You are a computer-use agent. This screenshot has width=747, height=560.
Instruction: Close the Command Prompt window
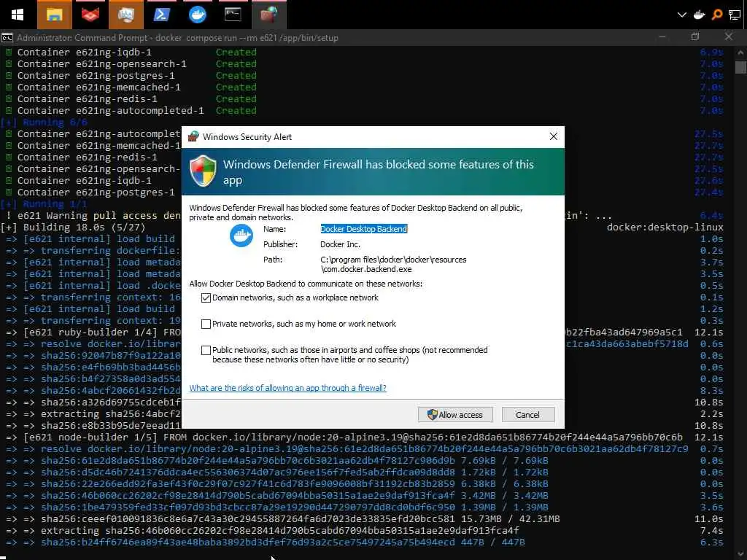[729, 37]
